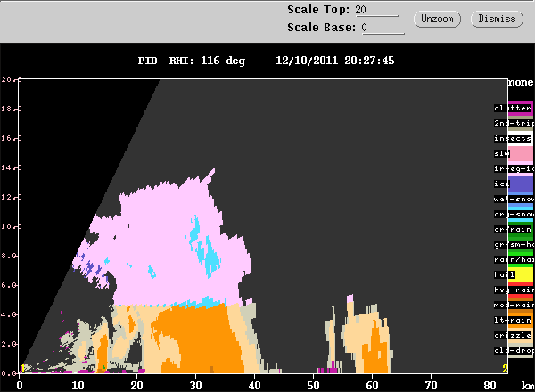535x392 pixels.
Task: Click the hail yellow color swatch
Action: (x=521, y=275)
